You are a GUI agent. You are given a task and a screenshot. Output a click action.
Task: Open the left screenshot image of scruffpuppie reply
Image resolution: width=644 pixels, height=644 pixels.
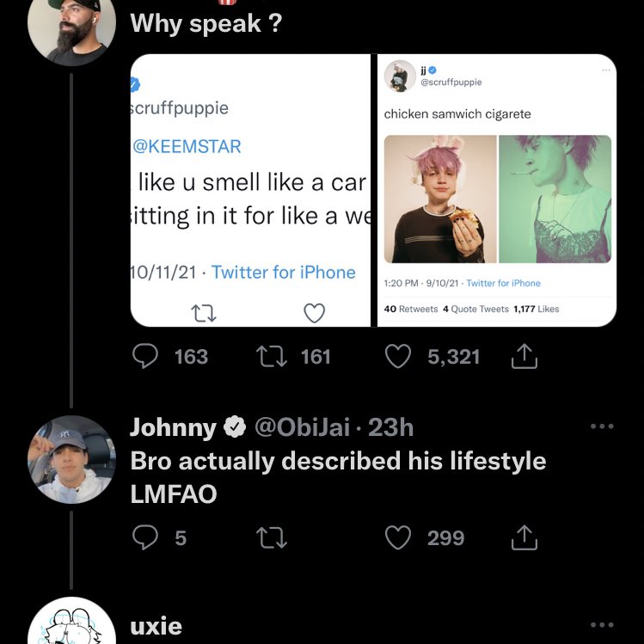pos(249,190)
